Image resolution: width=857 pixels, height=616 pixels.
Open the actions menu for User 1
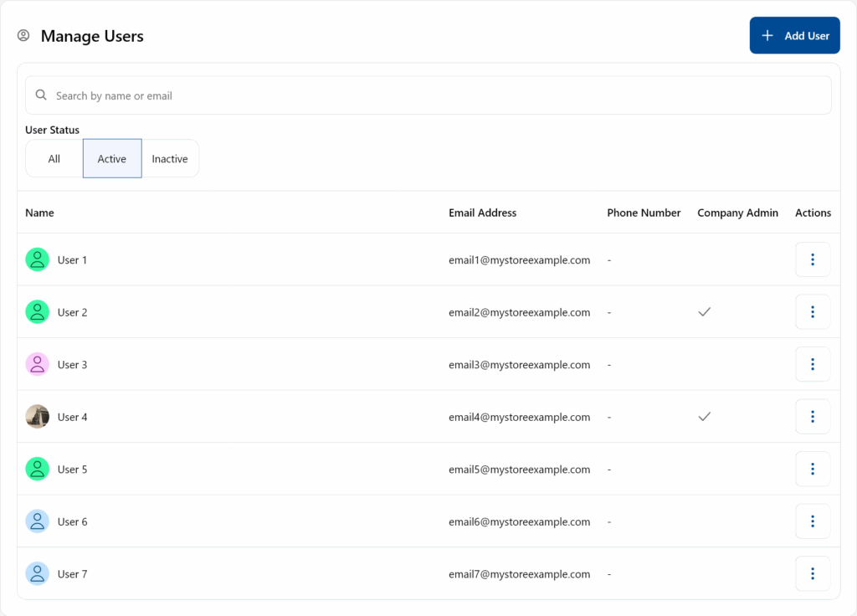[x=812, y=259]
